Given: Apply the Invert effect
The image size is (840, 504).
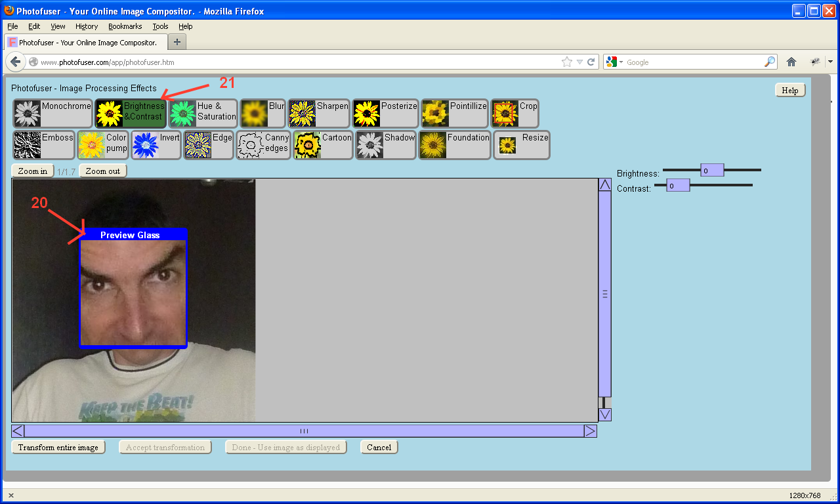Looking at the screenshot, I should tap(156, 145).
